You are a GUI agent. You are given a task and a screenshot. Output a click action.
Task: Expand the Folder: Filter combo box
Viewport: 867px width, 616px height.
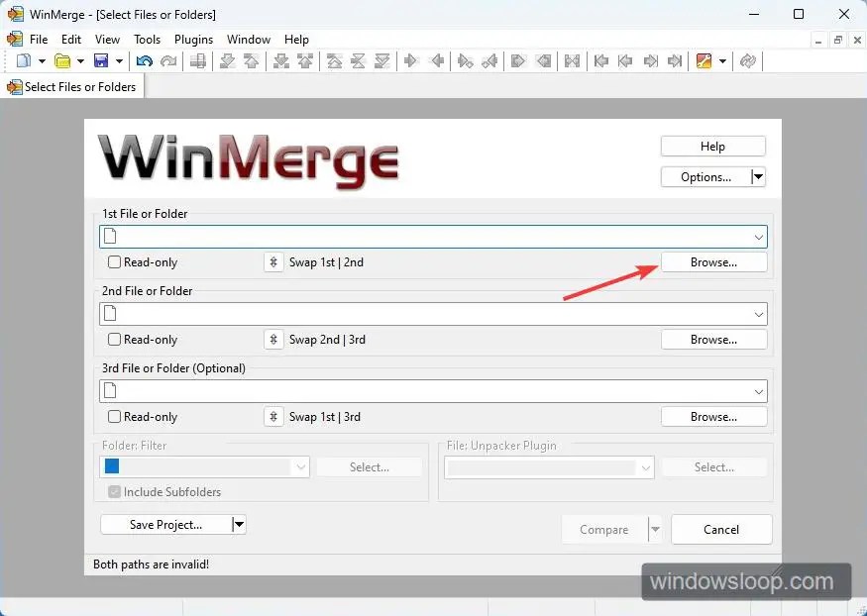click(x=301, y=467)
